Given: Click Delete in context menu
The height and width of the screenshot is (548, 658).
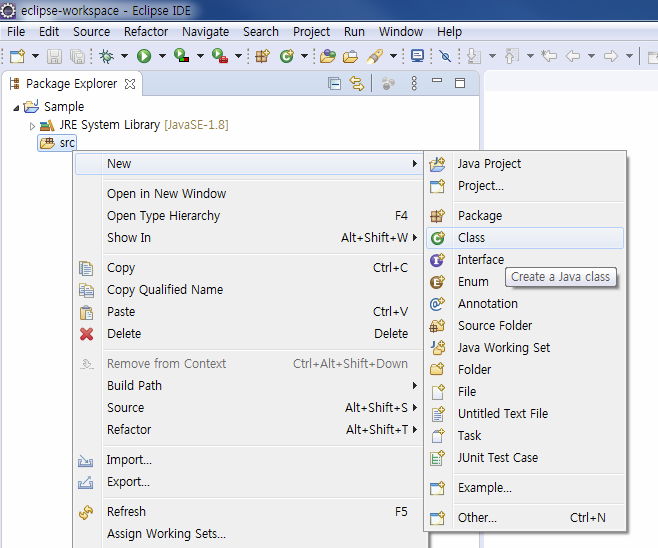Looking at the screenshot, I should tap(248, 334).
